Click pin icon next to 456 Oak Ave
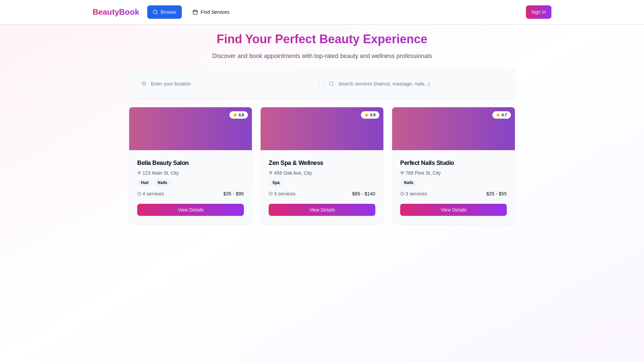 coord(271,173)
